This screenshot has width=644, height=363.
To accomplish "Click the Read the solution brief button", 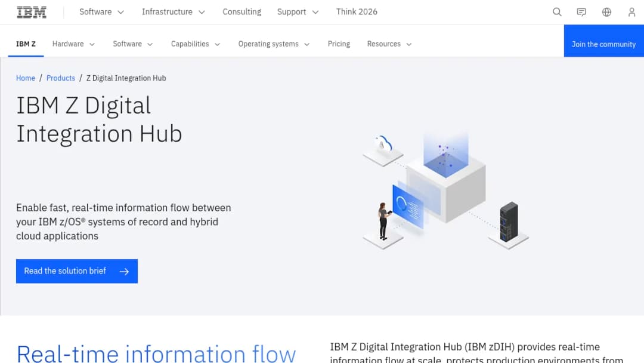I will (77, 271).
